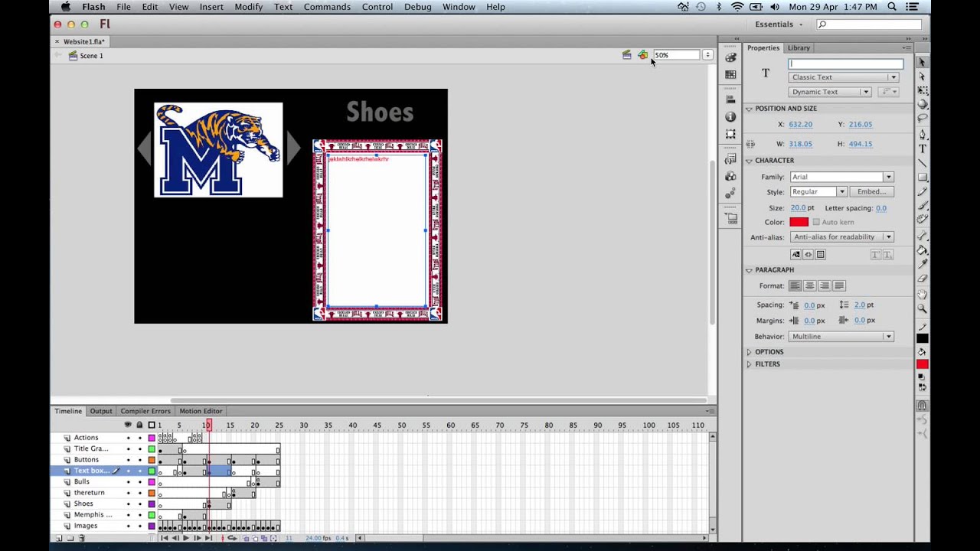980x551 pixels.
Task: Delete the selected layer with trash icon
Action: point(82,538)
